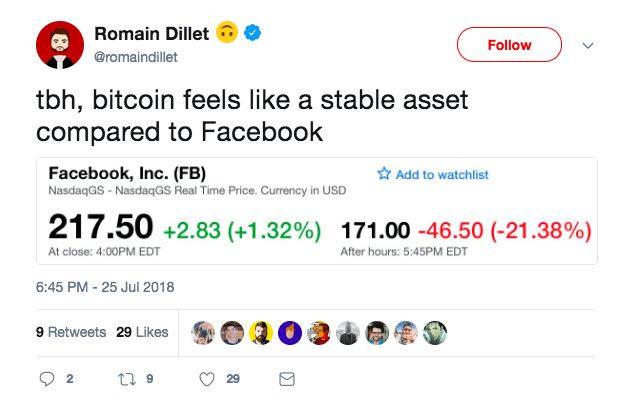Click the reply speech bubble icon
Image resolution: width=632 pixels, height=412 pixels.
pos(47,380)
